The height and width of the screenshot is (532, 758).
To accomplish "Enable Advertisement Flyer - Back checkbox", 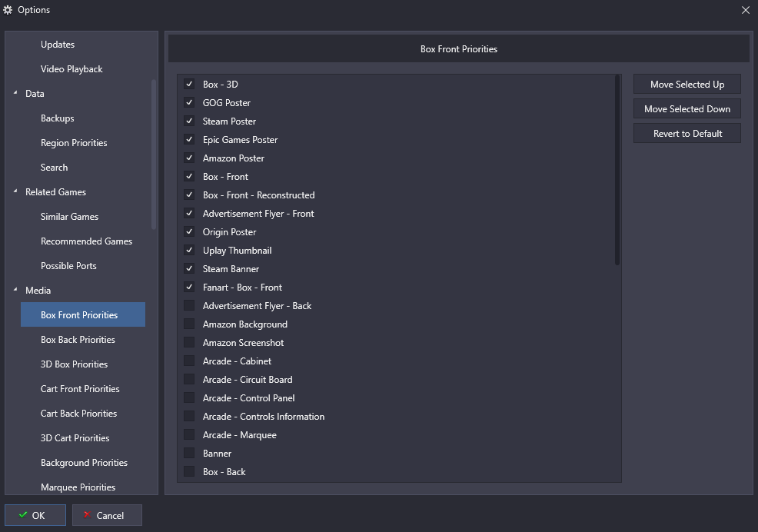I will (189, 306).
